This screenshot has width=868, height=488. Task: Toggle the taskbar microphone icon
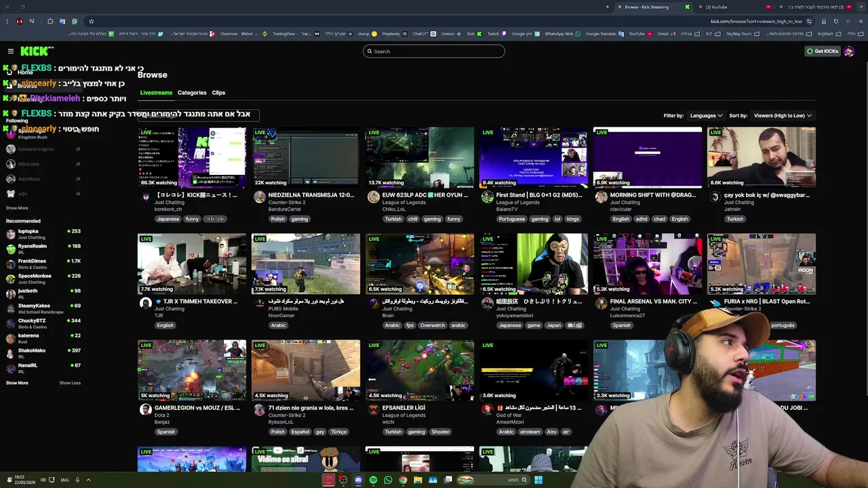[x=77, y=480]
